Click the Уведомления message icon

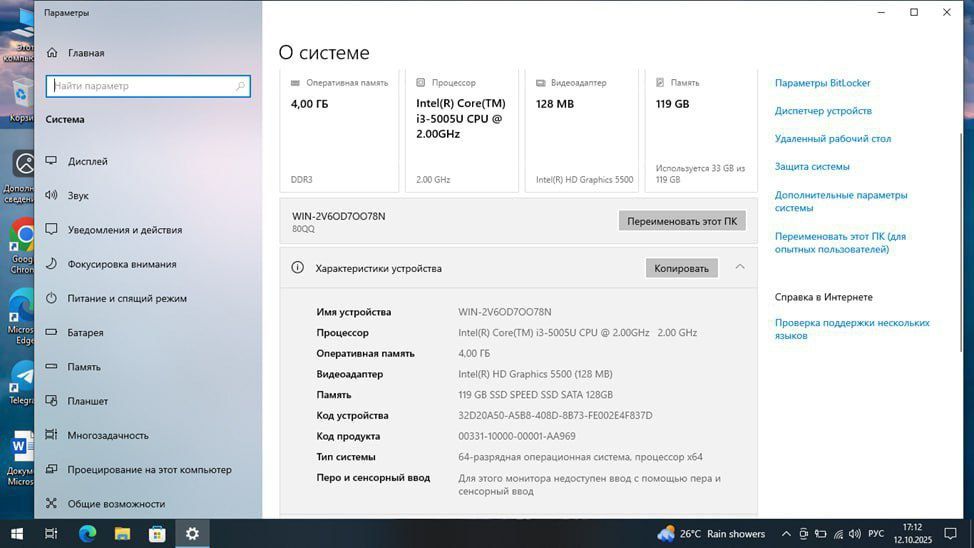coord(52,229)
